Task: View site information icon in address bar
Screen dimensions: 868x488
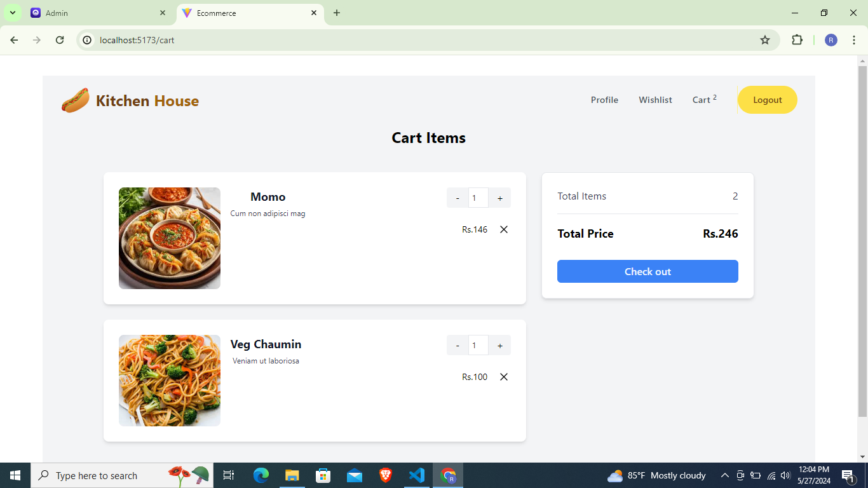Action: point(88,40)
